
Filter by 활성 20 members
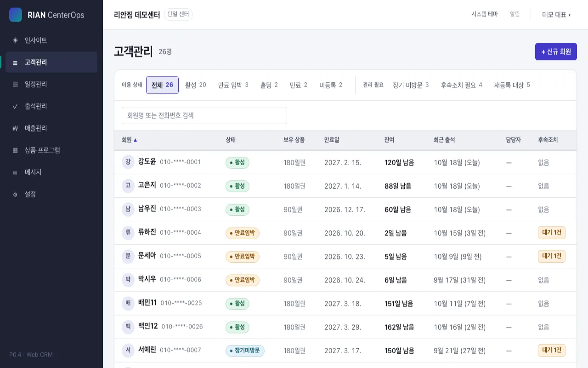tap(196, 85)
